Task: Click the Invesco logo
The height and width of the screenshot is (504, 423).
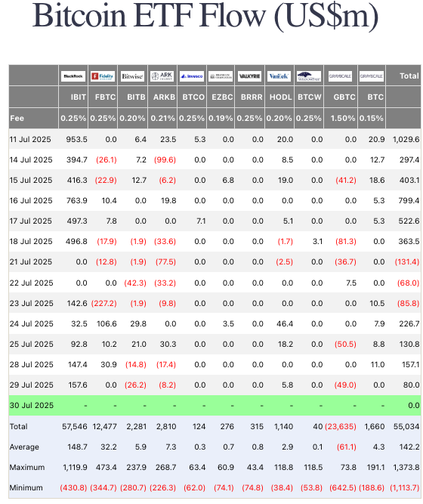Action: coord(192,76)
